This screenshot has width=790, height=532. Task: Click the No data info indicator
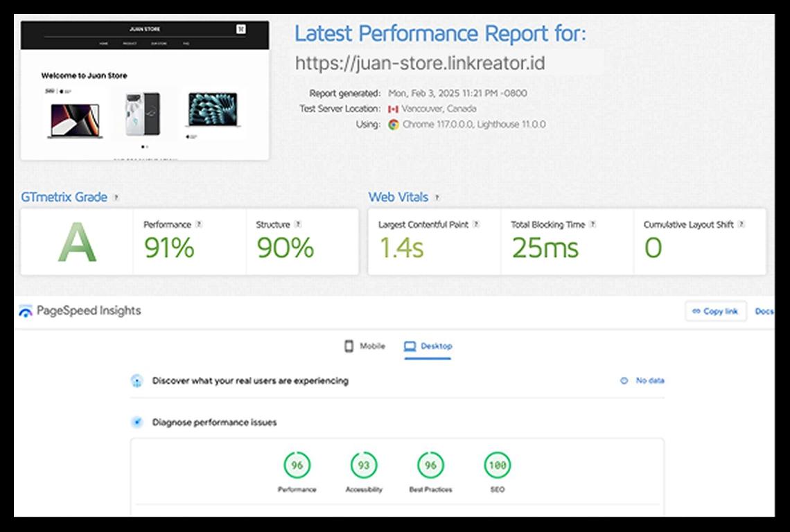click(642, 381)
